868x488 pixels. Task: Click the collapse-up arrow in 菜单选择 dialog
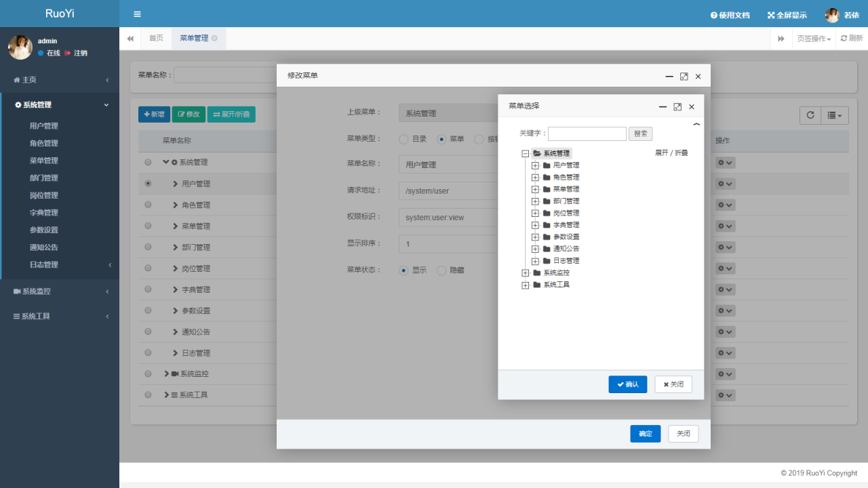coord(696,125)
